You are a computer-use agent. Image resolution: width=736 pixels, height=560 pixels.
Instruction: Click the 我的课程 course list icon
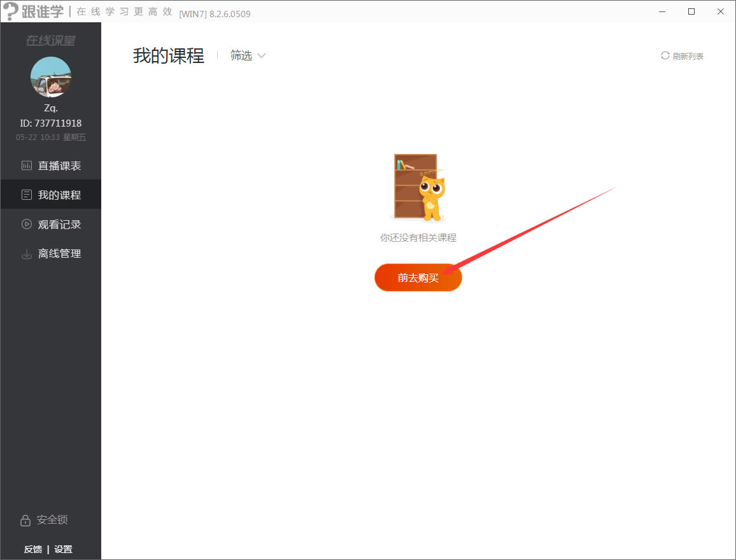tap(26, 194)
